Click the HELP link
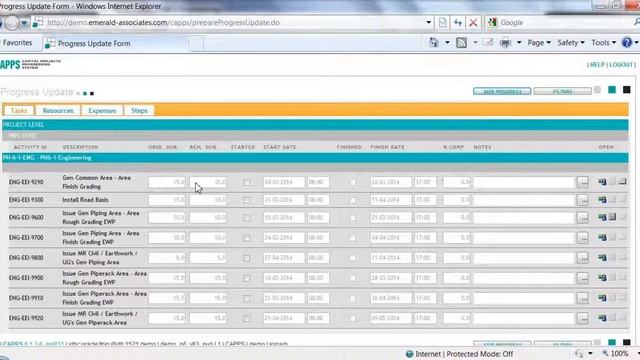Screen dimensions: 640x360 tap(597, 65)
